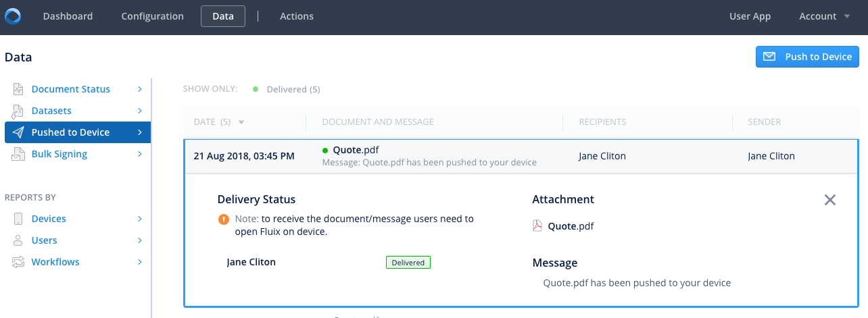Click the Datasets sidebar icon
Image resolution: width=868 pixels, height=318 pixels.
18,111
